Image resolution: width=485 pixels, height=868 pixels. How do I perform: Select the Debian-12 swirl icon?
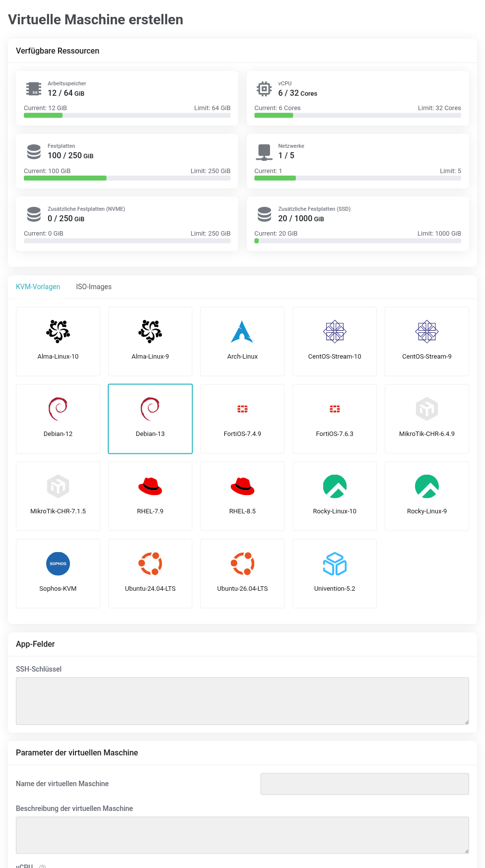point(58,409)
